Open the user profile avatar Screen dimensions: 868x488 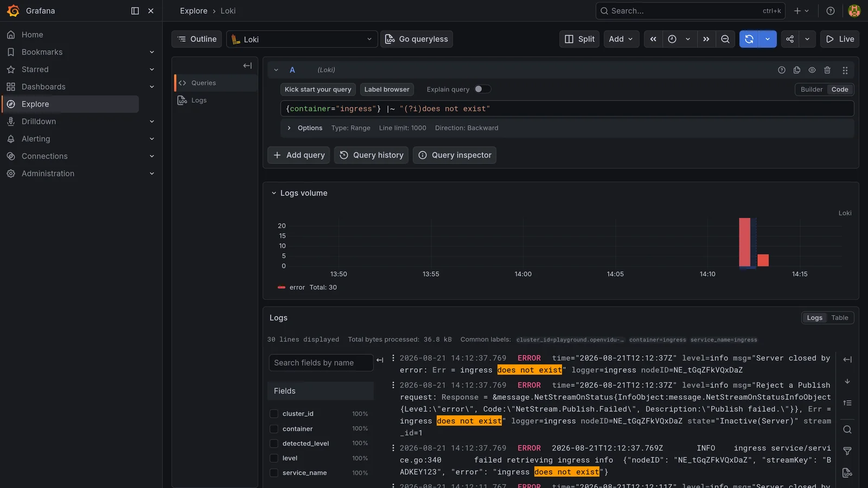coord(854,11)
